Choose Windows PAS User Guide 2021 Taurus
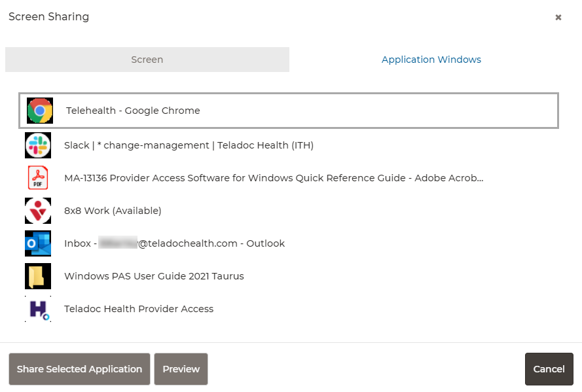The image size is (582, 392). tap(154, 276)
